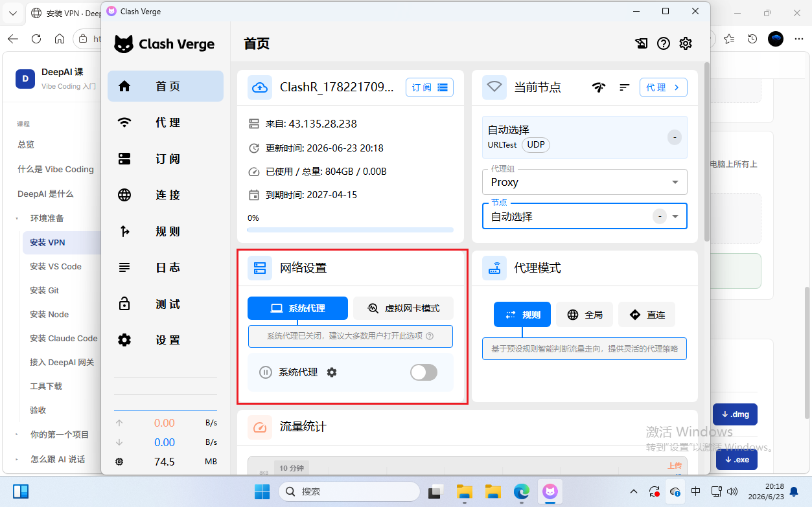The height and width of the screenshot is (507, 812).
Task: Click the 代理 button in current node card
Action: coord(664,87)
